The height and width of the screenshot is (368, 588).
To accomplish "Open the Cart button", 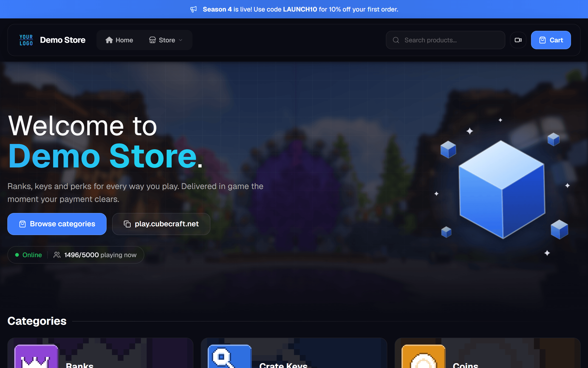I will coord(551,40).
